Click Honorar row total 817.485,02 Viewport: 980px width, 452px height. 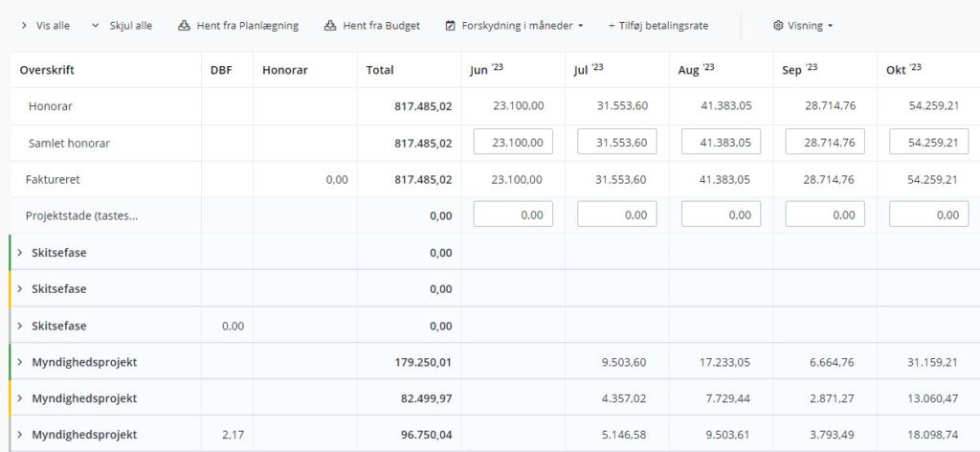[x=423, y=106]
